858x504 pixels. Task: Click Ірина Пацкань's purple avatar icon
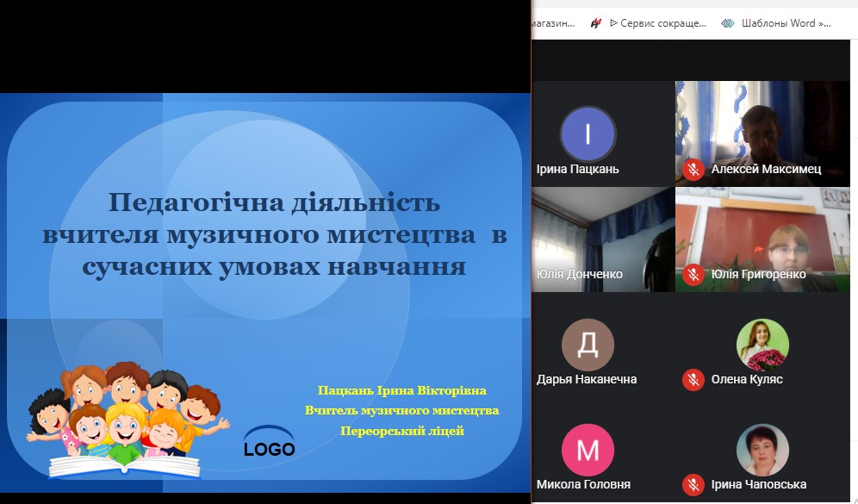click(x=588, y=134)
